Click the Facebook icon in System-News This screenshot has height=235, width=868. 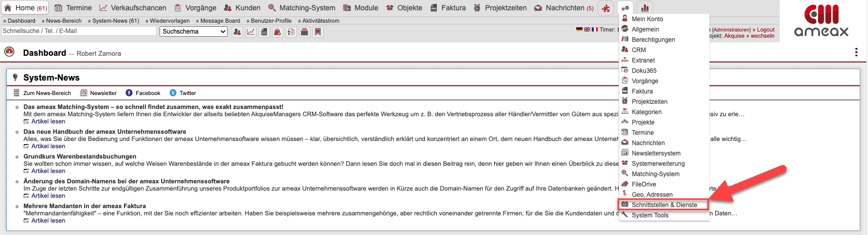coord(129,93)
